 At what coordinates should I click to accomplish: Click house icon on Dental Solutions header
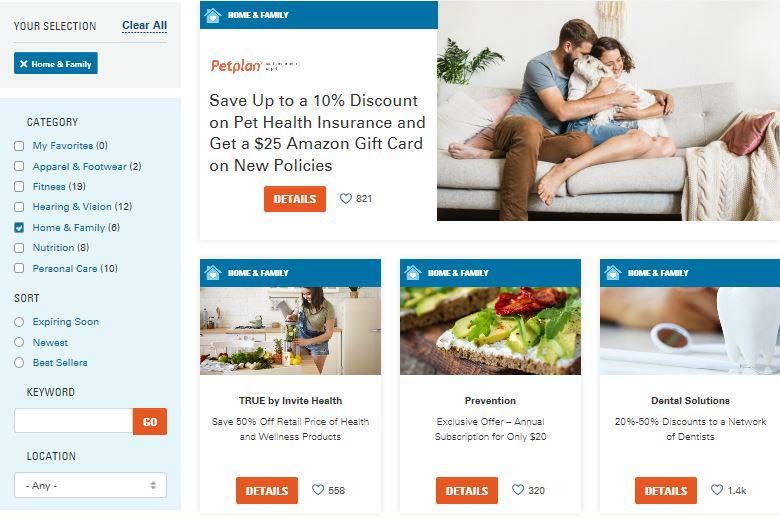click(x=613, y=273)
